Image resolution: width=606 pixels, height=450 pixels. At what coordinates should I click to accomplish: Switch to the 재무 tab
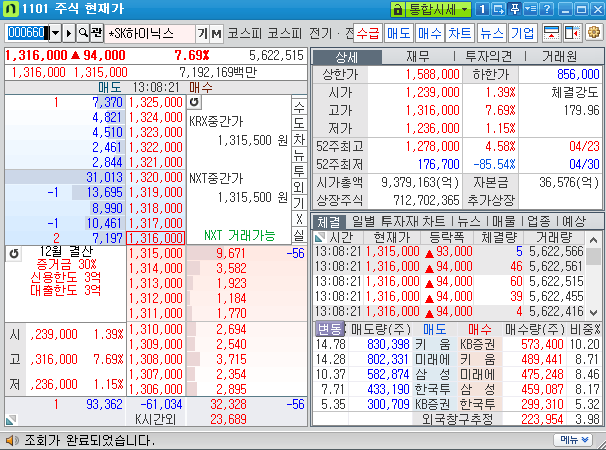[x=417, y=57]
